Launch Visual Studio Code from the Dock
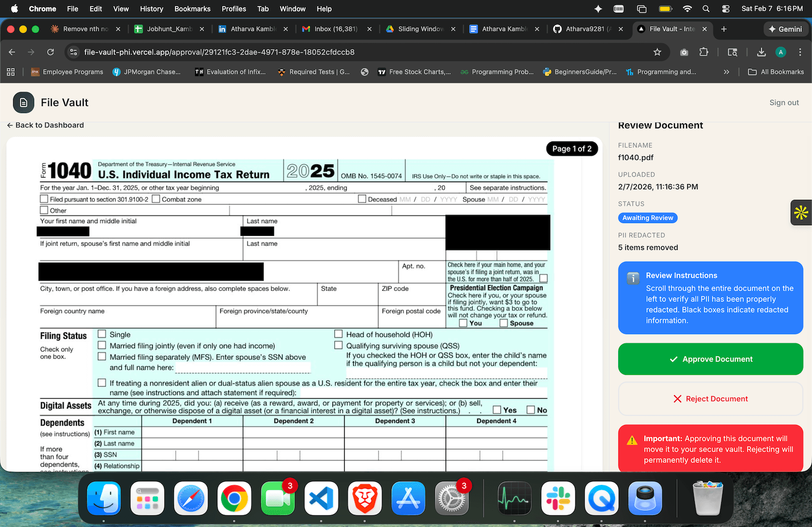Viewport: 812px width, 527px height. click(321, 499)
